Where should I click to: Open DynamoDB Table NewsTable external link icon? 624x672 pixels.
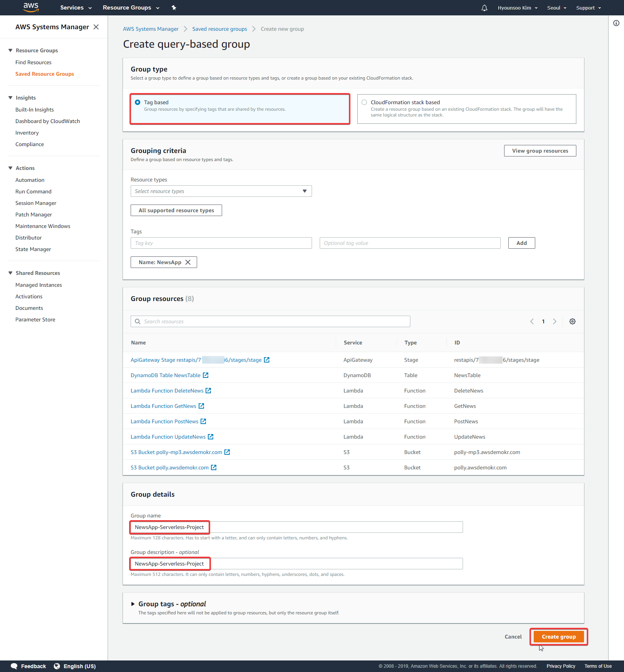(x=206, y=375)
